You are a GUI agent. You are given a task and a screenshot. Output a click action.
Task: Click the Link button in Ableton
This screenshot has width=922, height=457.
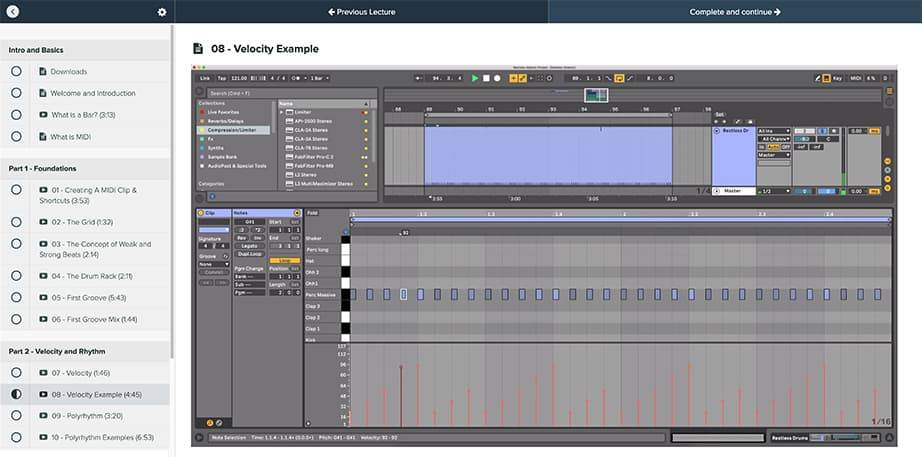pyautogui.click(x=204, y=78)
